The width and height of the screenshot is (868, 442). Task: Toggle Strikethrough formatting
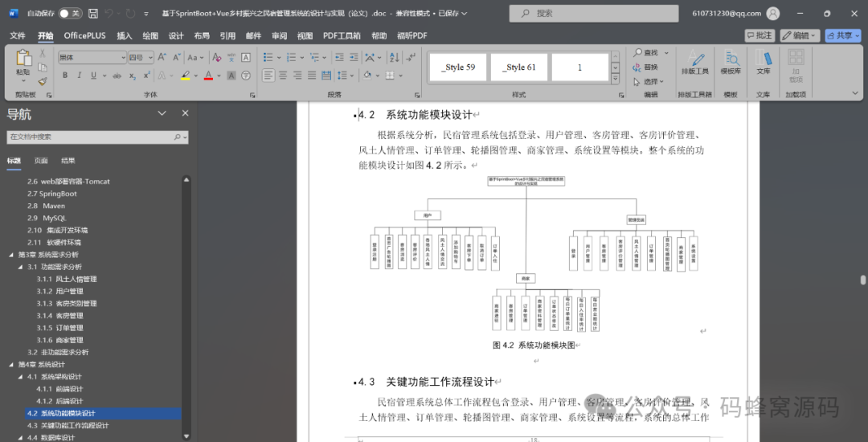[117, 76]
